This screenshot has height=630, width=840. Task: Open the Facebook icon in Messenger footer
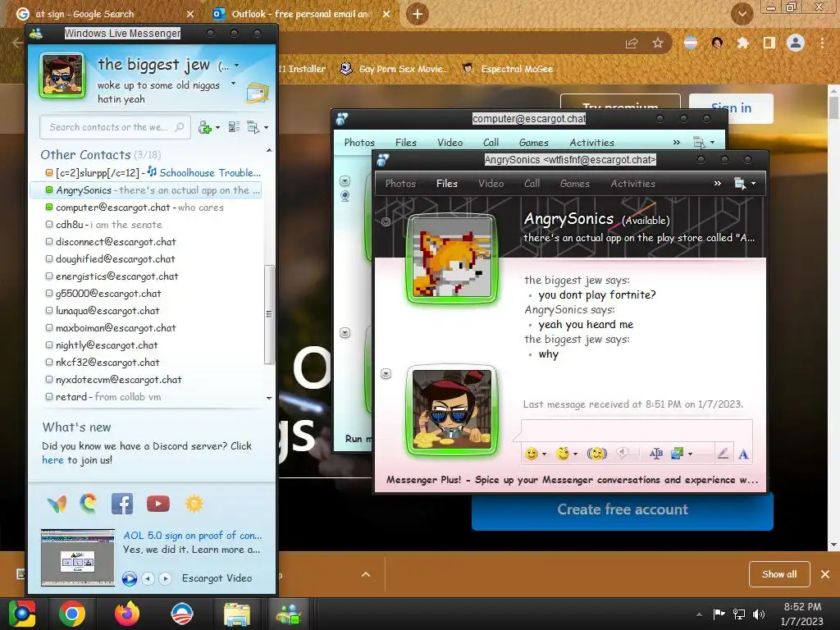[x=122, y=504]
